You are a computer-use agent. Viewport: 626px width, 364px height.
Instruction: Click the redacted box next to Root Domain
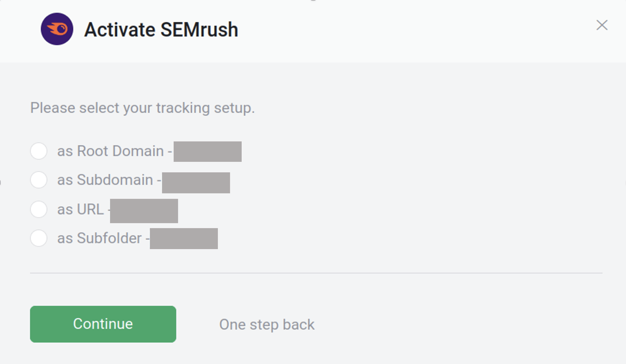pyautogui.click(x=207, y=152)
